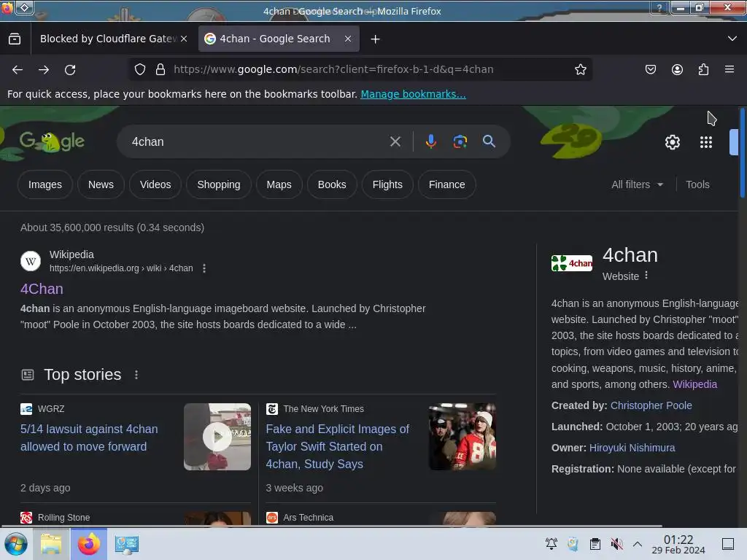Screen dimensions: 747x560
Task: Open Wikipedia link in knowledge panel
Action: (694, 384)
